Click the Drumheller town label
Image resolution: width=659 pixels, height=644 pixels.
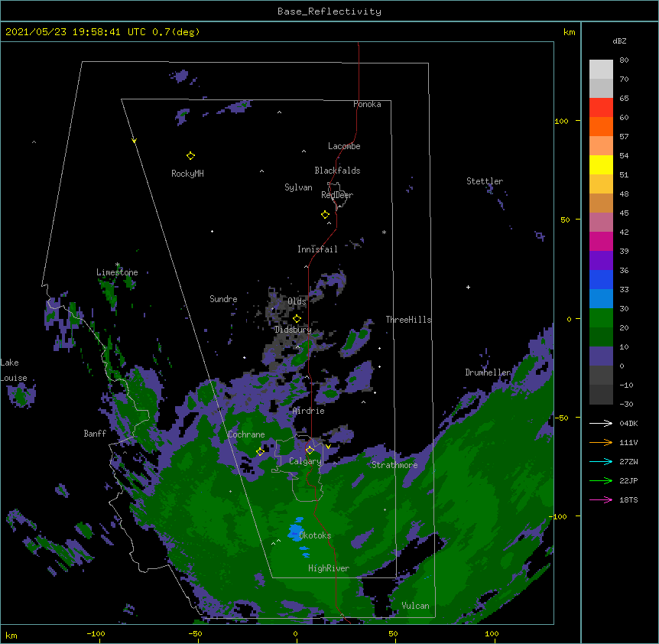(x=488, y=372)
